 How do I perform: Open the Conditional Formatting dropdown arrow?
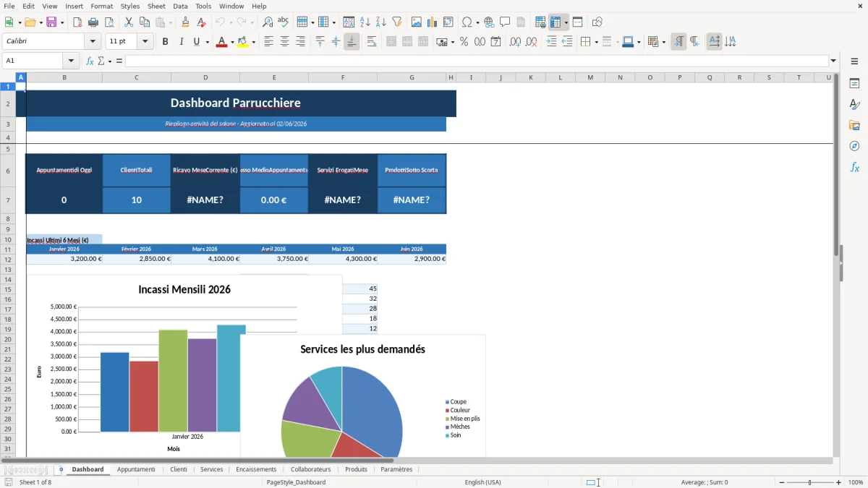point(663,42)
